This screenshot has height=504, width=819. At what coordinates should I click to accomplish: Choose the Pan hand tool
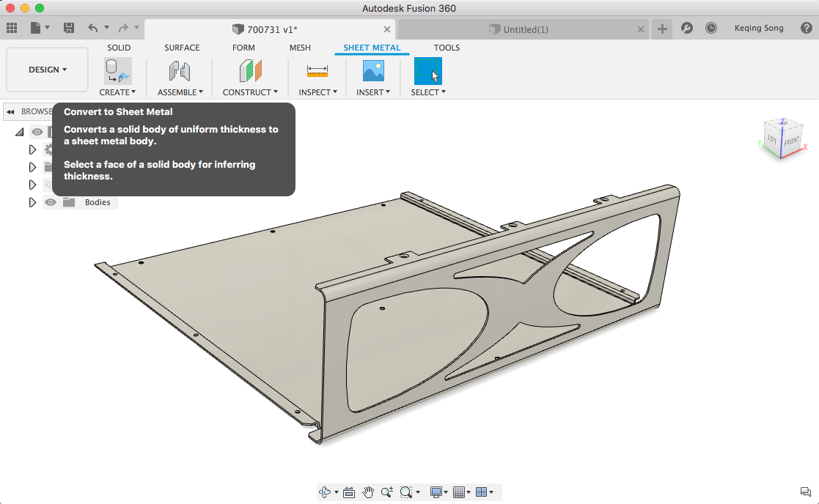pyautogui.click(x=368, y=492)
